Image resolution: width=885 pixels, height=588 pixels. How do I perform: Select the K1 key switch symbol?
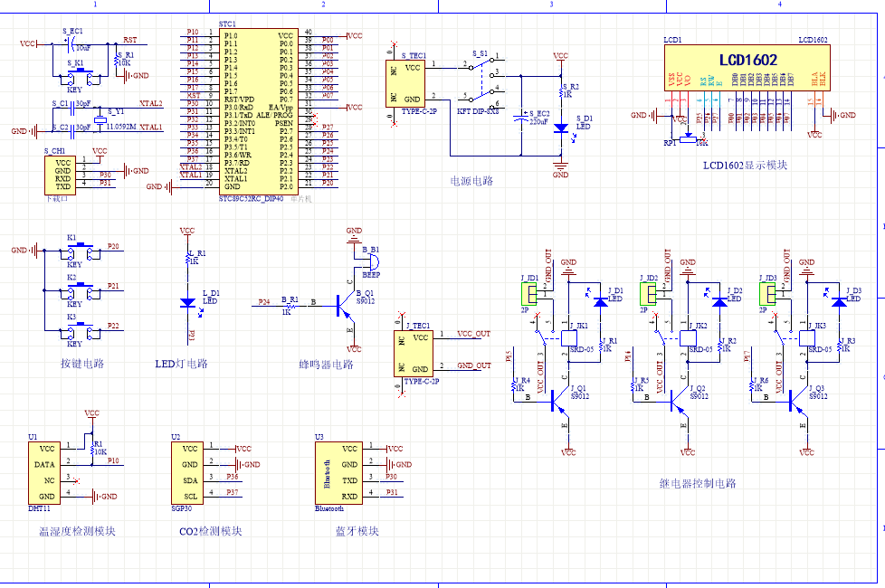pos(81,251)
